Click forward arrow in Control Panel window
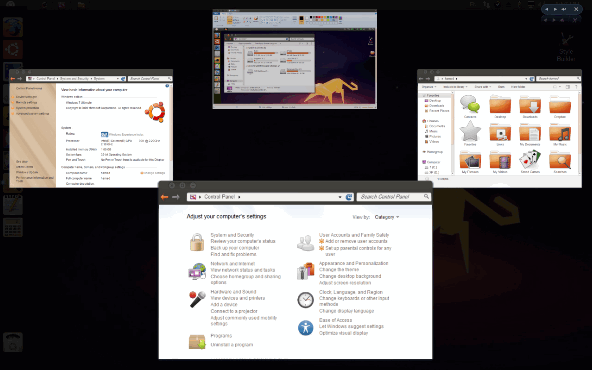 coord(176,197)
